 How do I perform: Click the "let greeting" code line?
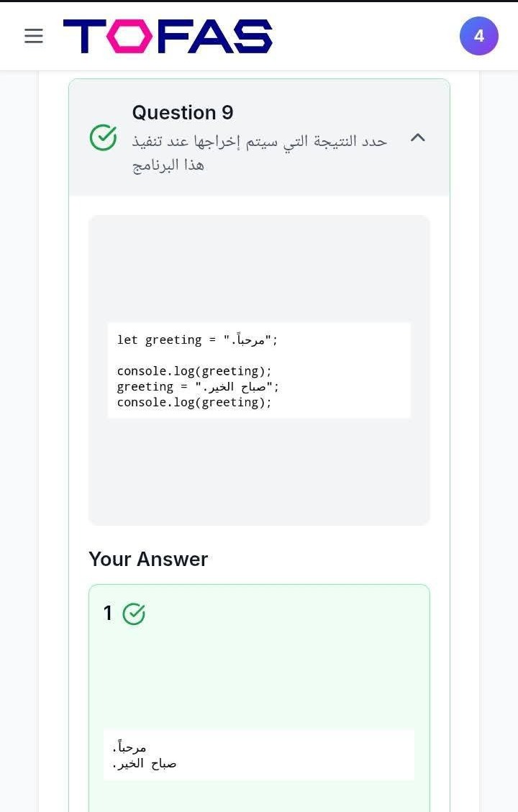[x=197, y=340]
